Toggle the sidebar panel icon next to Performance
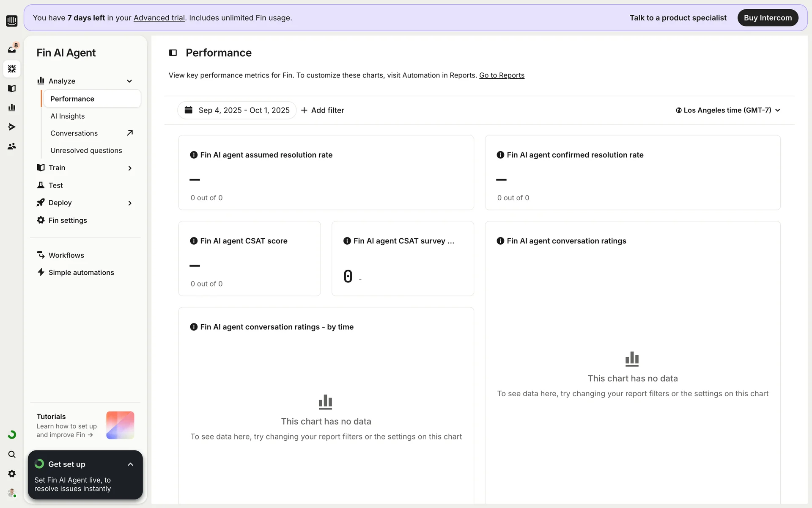Screen dimensions: 812x508 click(x=173, y=52)
